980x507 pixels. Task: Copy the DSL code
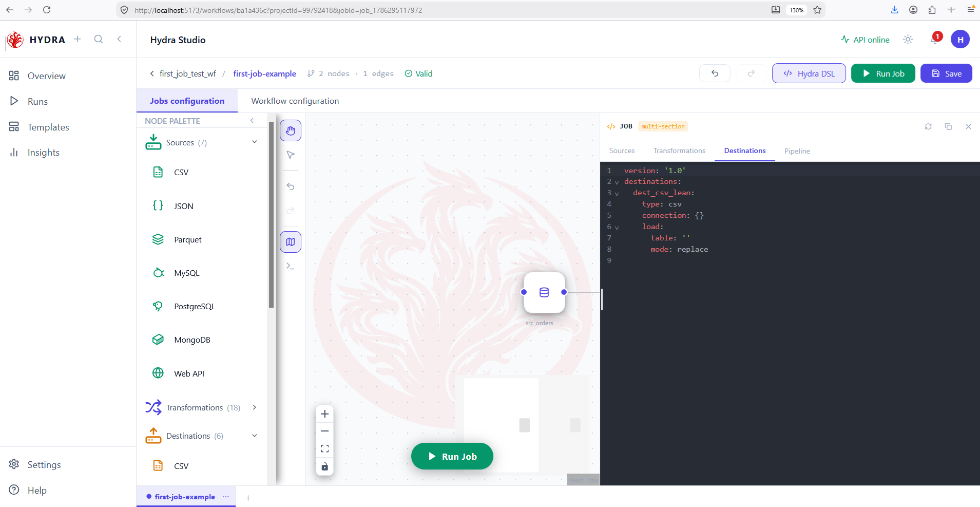[948, 126]
